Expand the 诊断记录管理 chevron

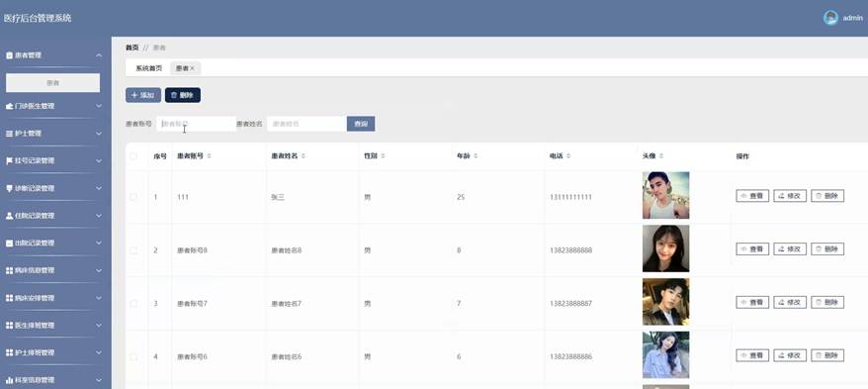point(99,188)
